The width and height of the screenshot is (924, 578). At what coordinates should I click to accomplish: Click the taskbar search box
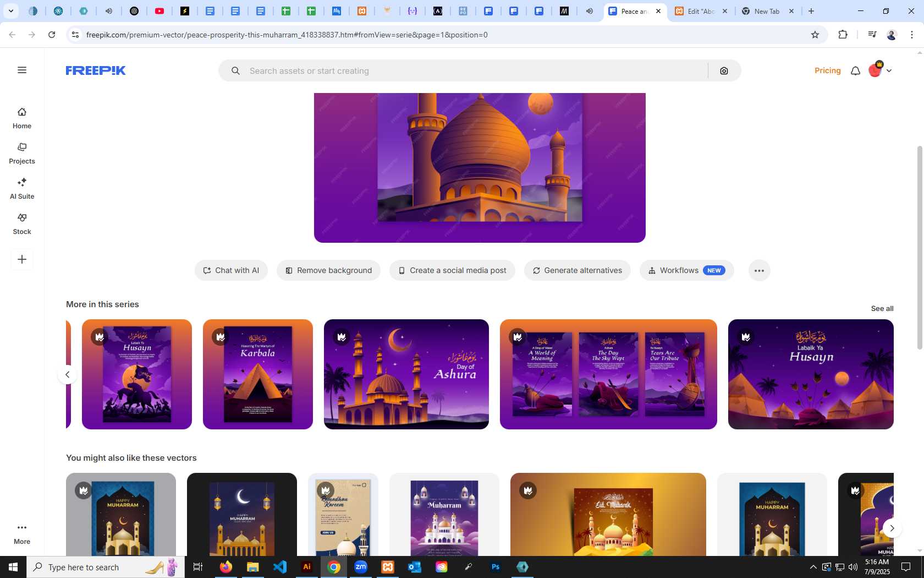106,567
